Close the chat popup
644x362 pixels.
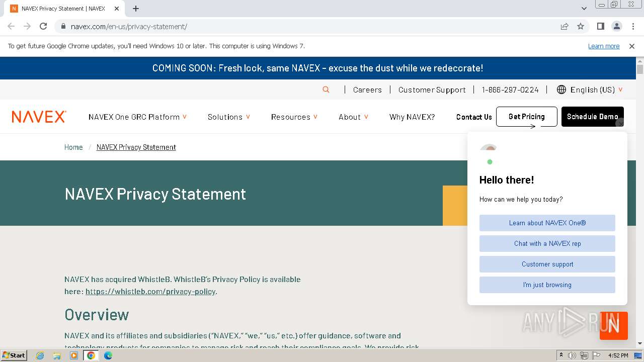(620, 123)
